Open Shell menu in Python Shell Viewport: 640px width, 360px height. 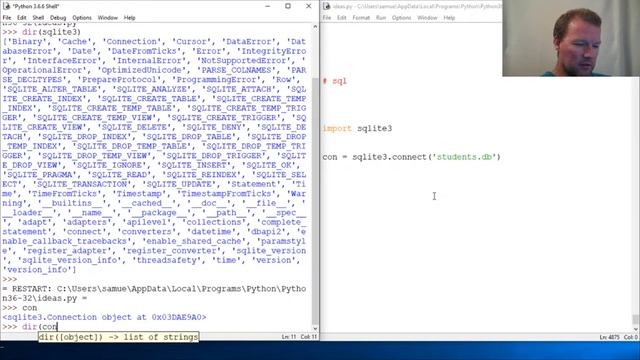pos(38,18)
